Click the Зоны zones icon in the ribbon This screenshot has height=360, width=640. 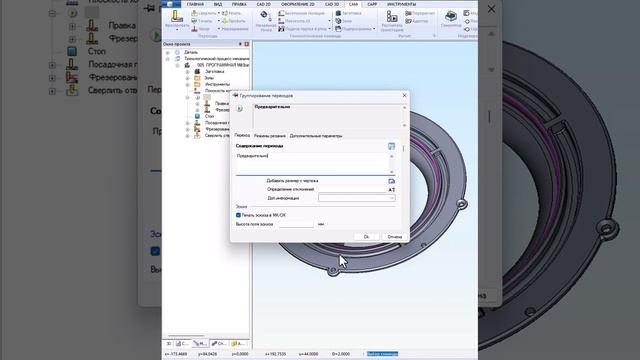[x=338, y=21]
